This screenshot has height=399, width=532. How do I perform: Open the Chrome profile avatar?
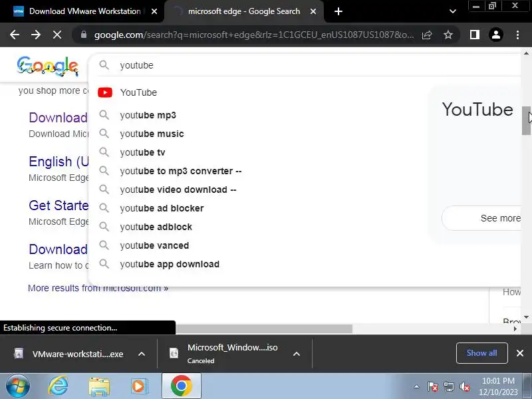pyautogui.click(x=495, y=35)
